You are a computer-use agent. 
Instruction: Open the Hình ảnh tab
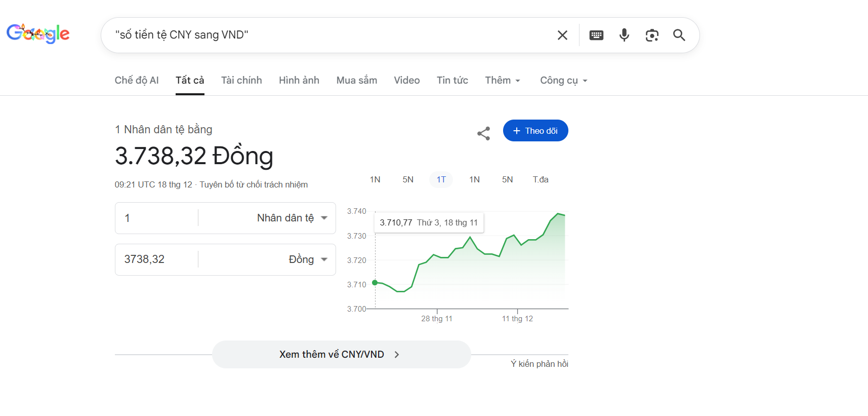pyautogui.click(x=299, y=80)
